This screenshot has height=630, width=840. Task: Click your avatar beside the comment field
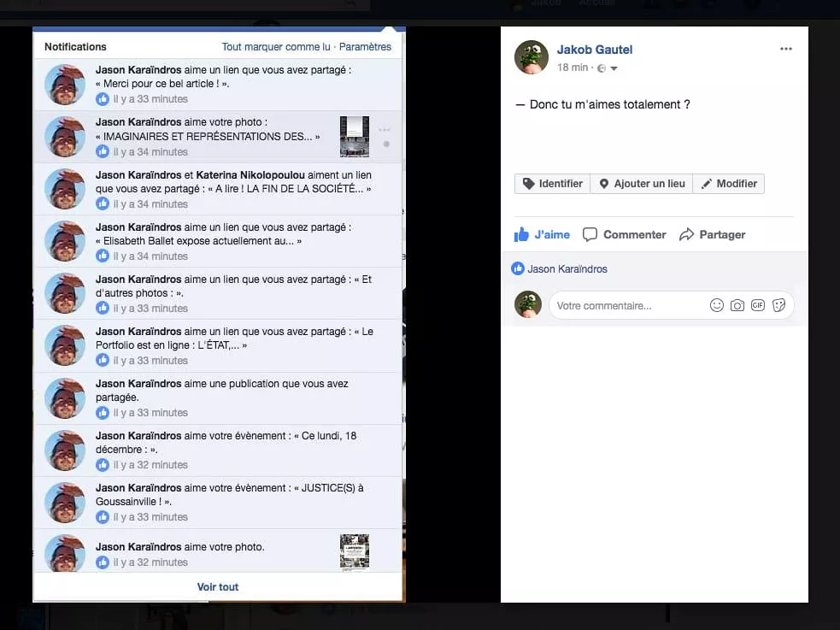(x=528, y=304)
